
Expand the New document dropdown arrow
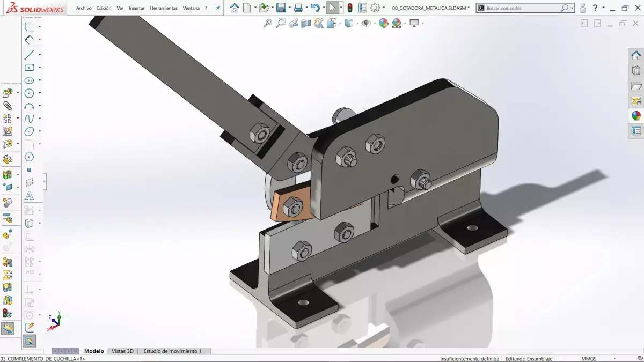point(254,8)
